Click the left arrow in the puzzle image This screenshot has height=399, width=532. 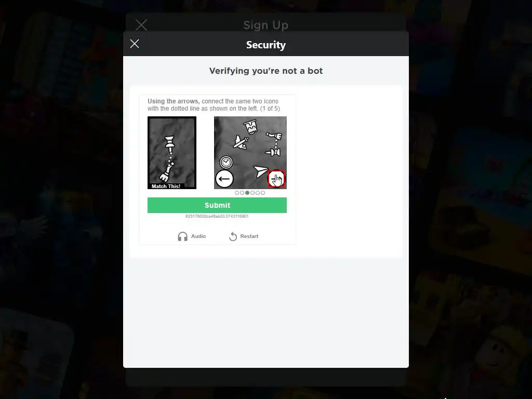224,179
